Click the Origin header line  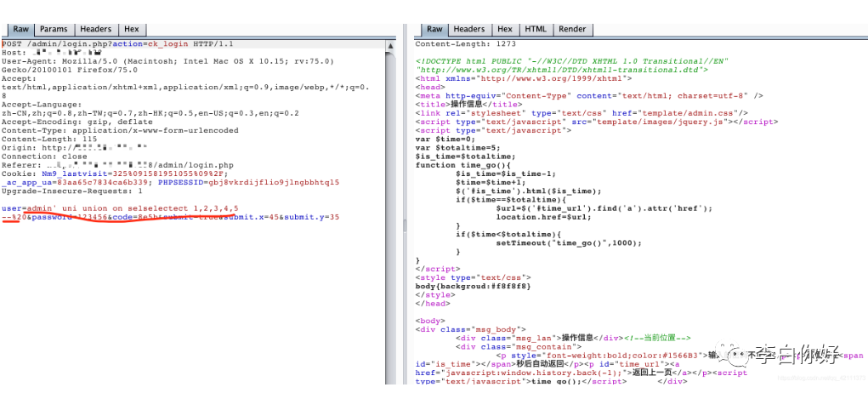click(x=75, y=148)
